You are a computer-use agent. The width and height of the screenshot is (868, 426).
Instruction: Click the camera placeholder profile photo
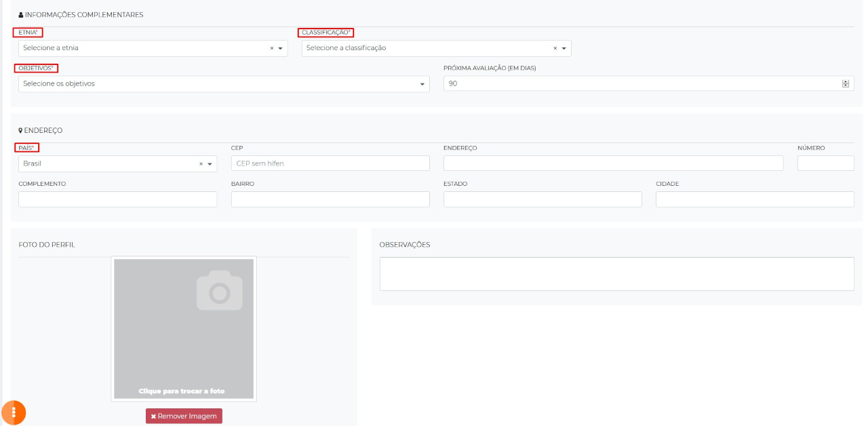(x=184, y=328)
